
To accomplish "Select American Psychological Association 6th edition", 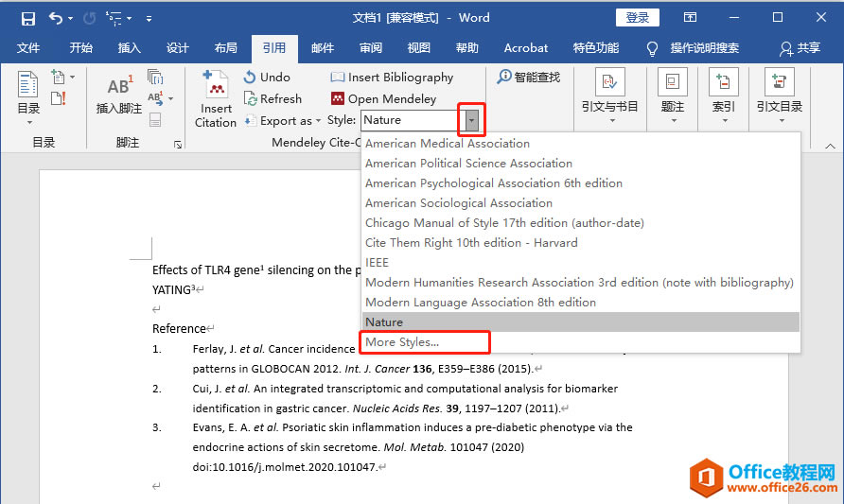I will (581, 183).
